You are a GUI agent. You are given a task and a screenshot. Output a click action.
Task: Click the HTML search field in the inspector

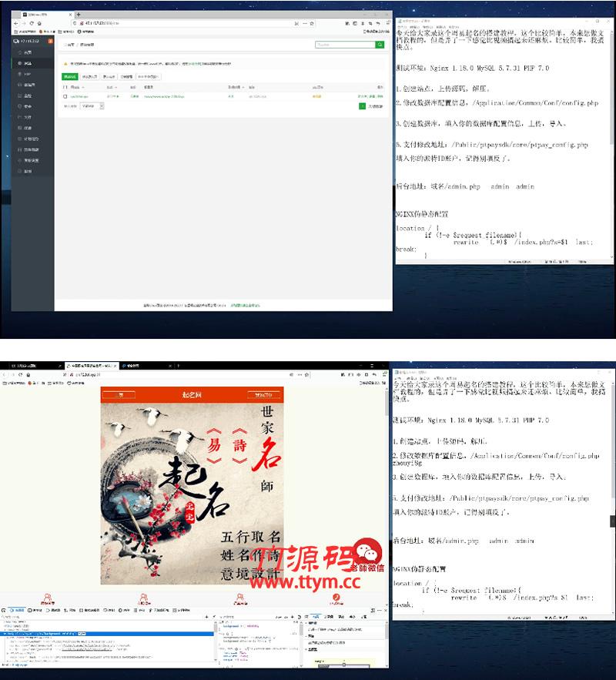pos(102,617)
